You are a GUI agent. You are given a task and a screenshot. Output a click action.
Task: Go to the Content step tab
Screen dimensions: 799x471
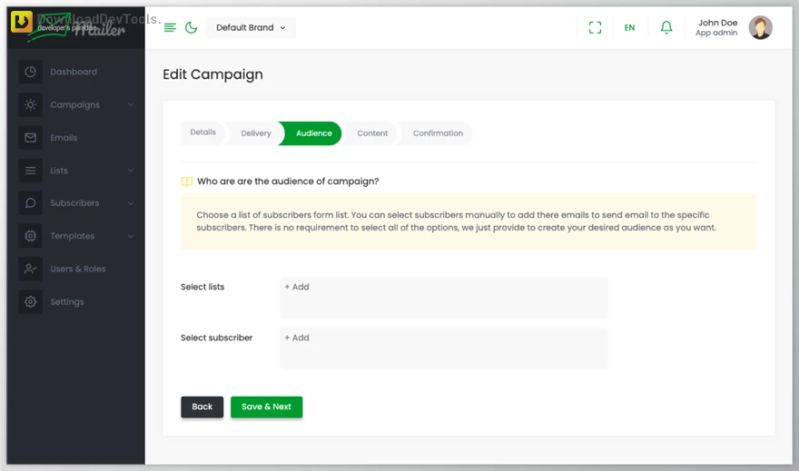point(372,134)
